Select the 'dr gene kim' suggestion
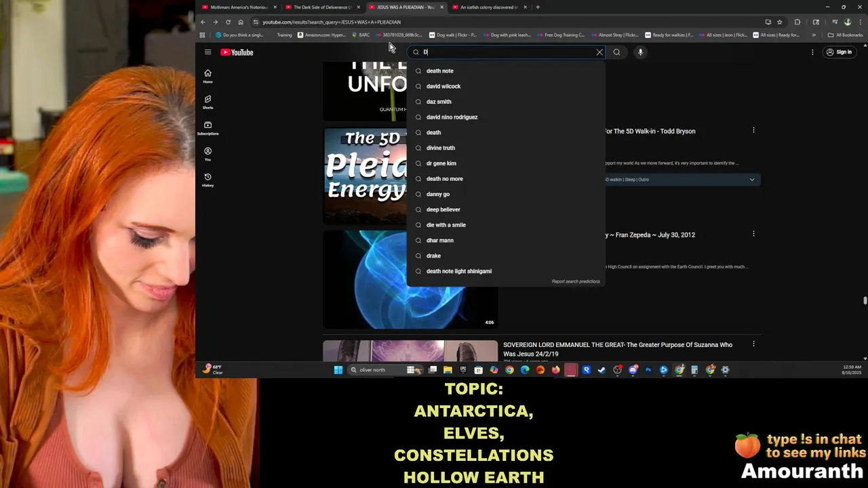868x488 pixels. point(505,163)
